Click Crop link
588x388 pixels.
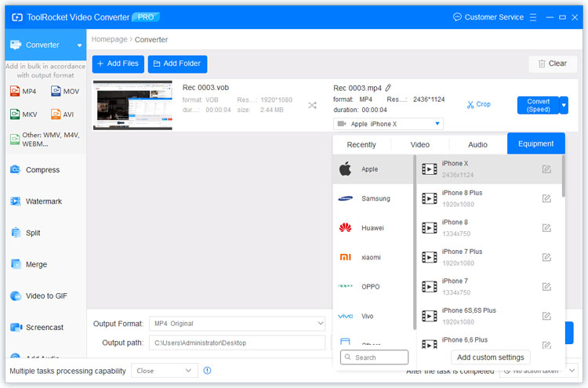(479, 104)
